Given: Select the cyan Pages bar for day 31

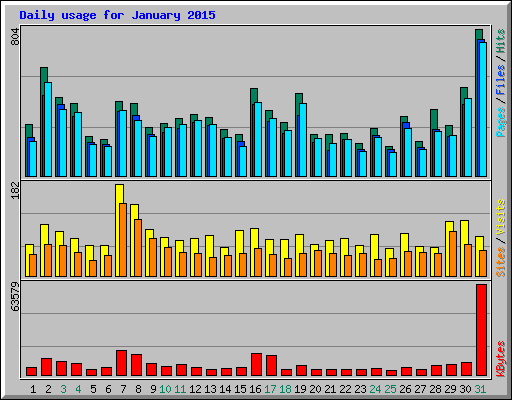Looking at the screenshot, I should tap(483, 109).
